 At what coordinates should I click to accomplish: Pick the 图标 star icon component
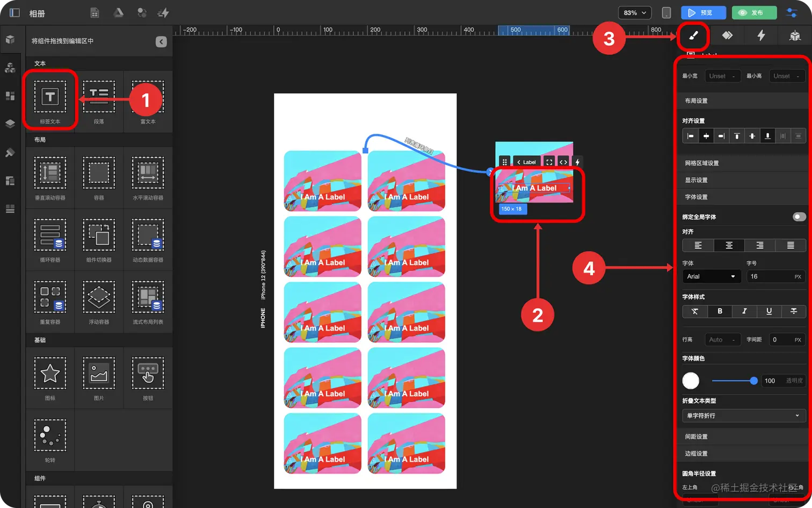[x=50, y=378]
